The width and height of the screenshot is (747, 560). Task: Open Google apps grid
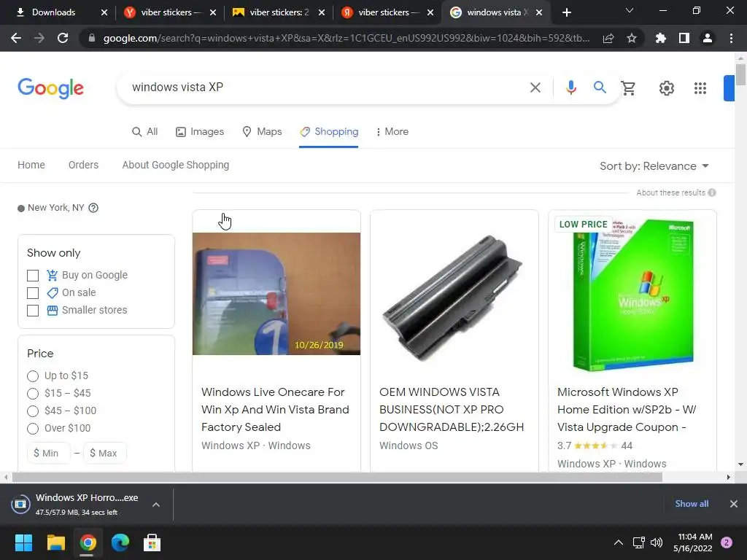(x=700, y=88)
